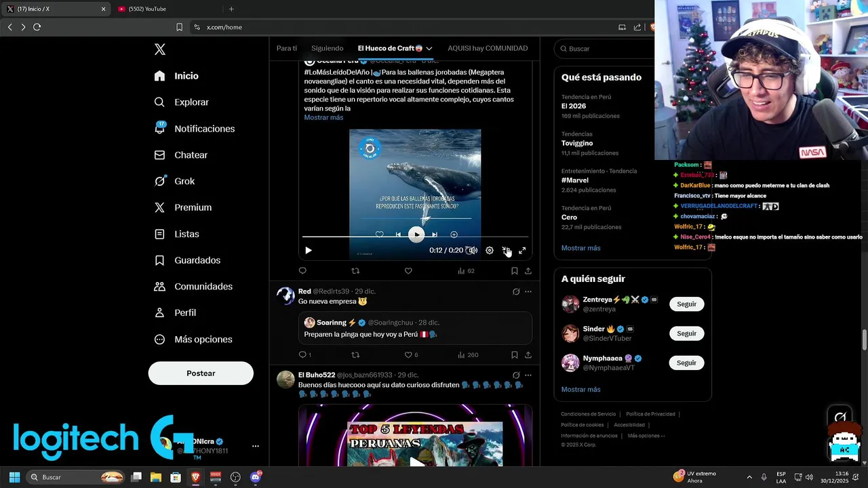Toggle picture-in-picture on the video
868x488 pixels.
click(x=506, y=251)
